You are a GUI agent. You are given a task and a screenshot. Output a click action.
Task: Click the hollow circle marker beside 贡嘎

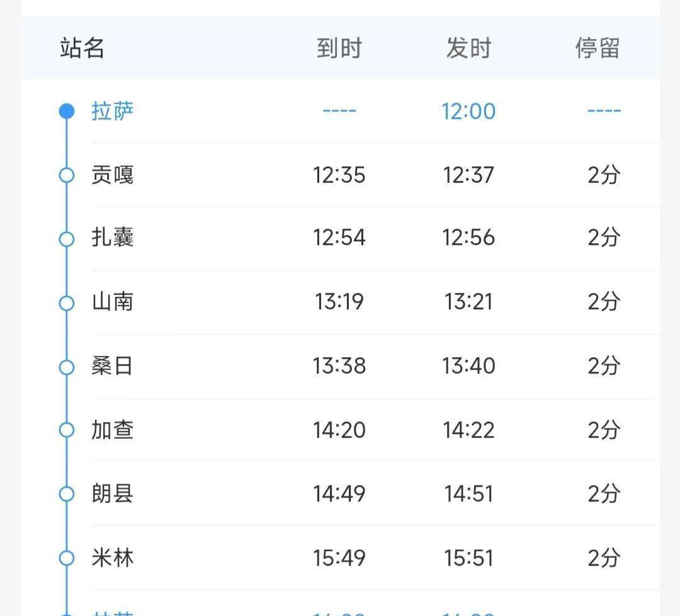67,175
